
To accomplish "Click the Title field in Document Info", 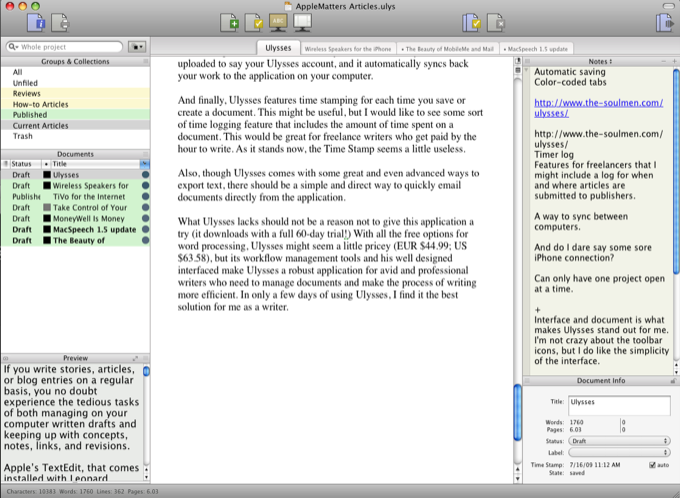I will [x=618, y=405].
